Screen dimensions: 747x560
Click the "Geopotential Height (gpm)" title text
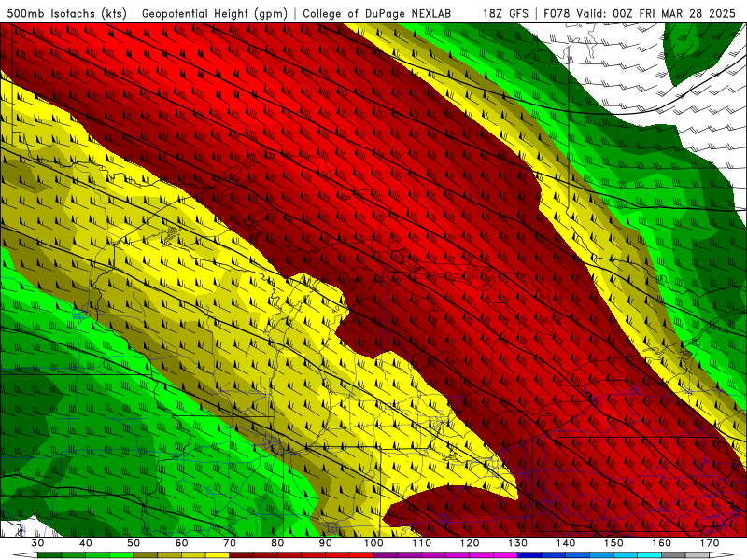click(x=215, y=13)
